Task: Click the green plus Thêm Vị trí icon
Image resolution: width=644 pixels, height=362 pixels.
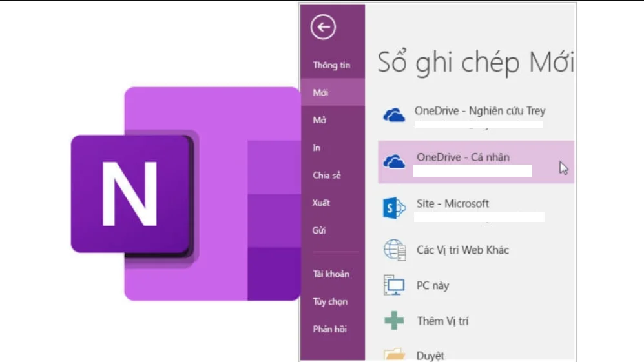Action: tap(394, 321)
